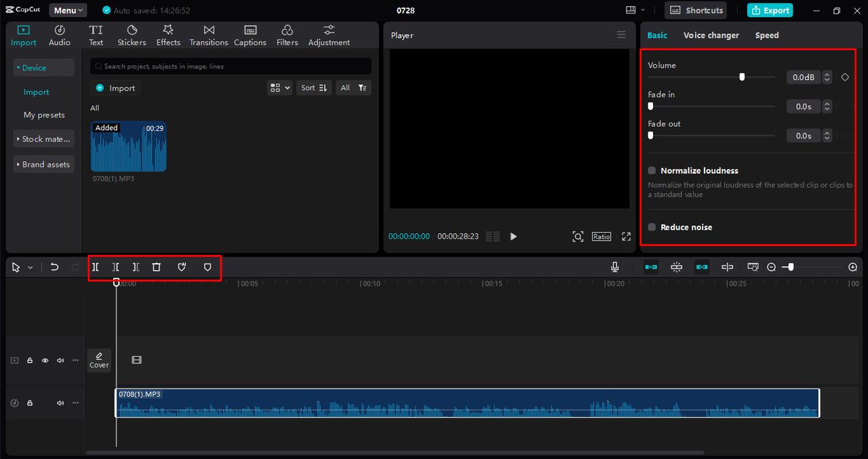Select the 0708(1).MP3 clip on timeline
868x459 pixels.
tap(467, 403)
